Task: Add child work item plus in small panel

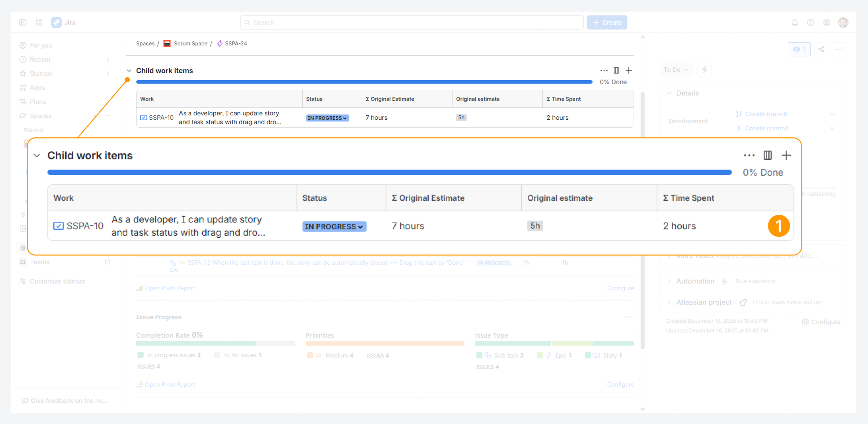Action: (x=629, y=70)
